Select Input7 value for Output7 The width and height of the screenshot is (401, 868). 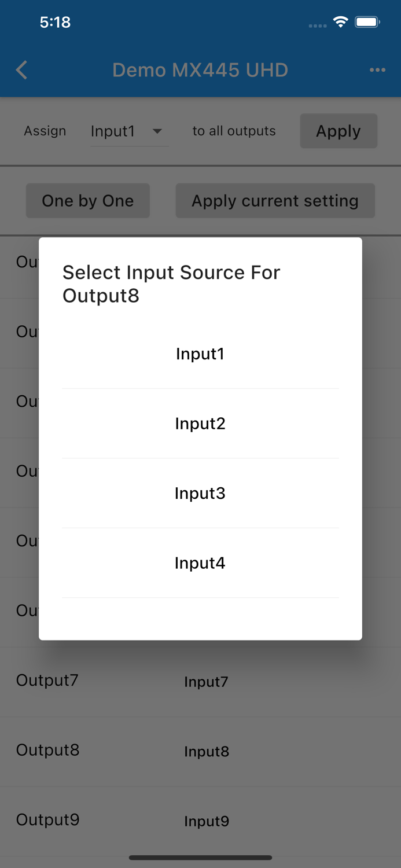[206, 682]
